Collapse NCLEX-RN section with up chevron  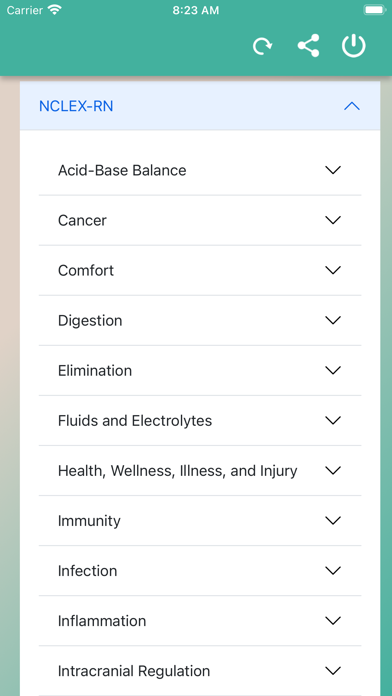click(x=352, y=106)
